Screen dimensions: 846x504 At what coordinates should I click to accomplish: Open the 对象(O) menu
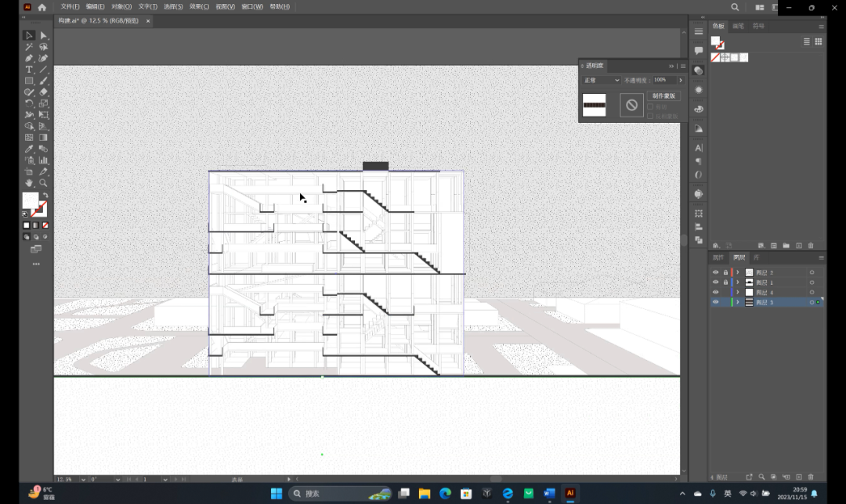click(x=121, y=6)
